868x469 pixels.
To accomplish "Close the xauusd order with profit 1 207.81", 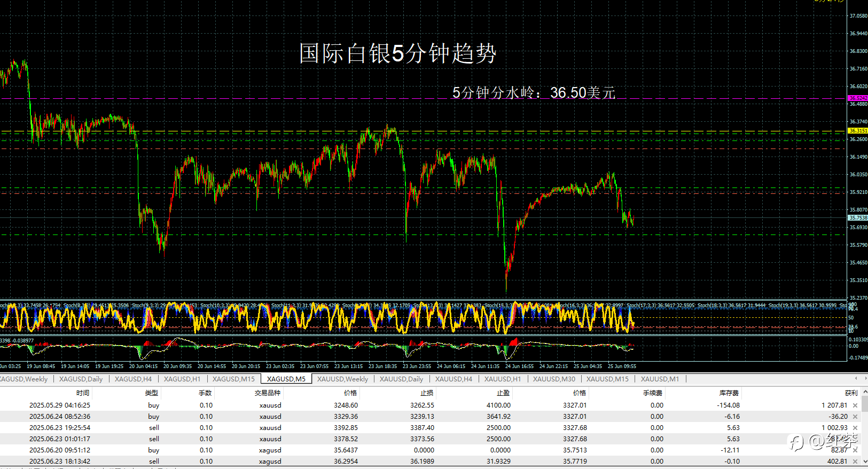I will 855,405.
